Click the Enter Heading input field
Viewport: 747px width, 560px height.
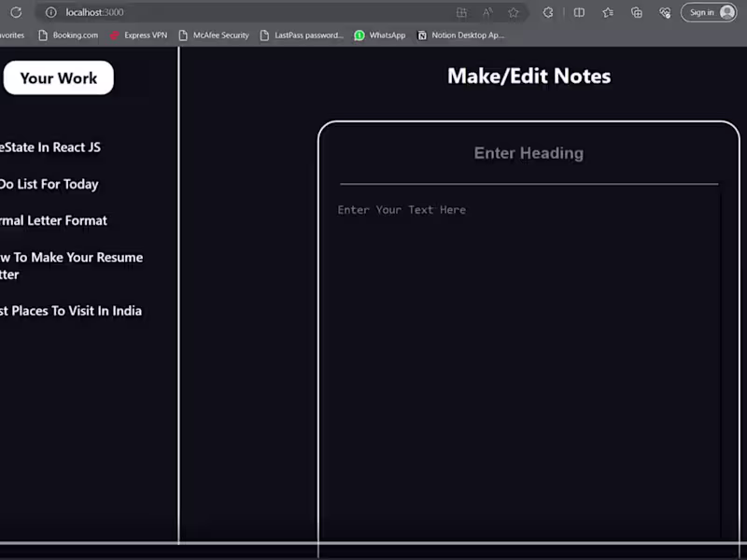529,153
